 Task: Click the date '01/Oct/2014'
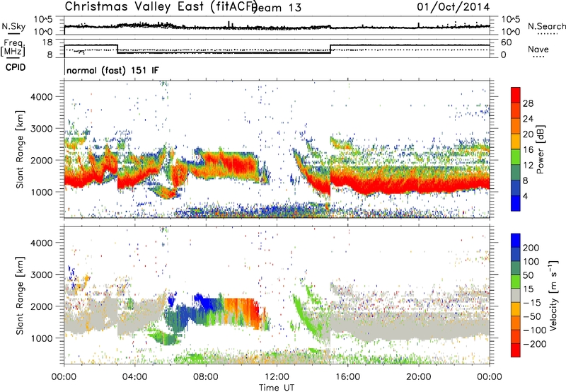(454, 7)
